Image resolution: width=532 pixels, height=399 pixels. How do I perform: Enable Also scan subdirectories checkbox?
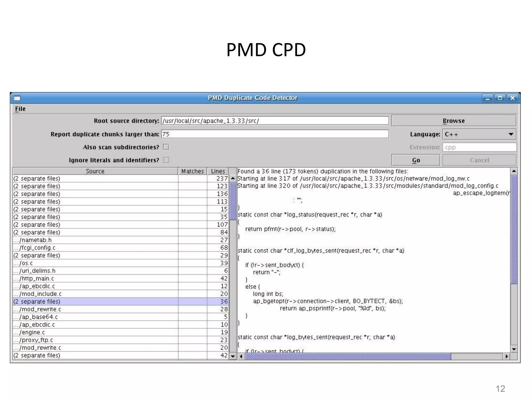(x=166, y=147)
